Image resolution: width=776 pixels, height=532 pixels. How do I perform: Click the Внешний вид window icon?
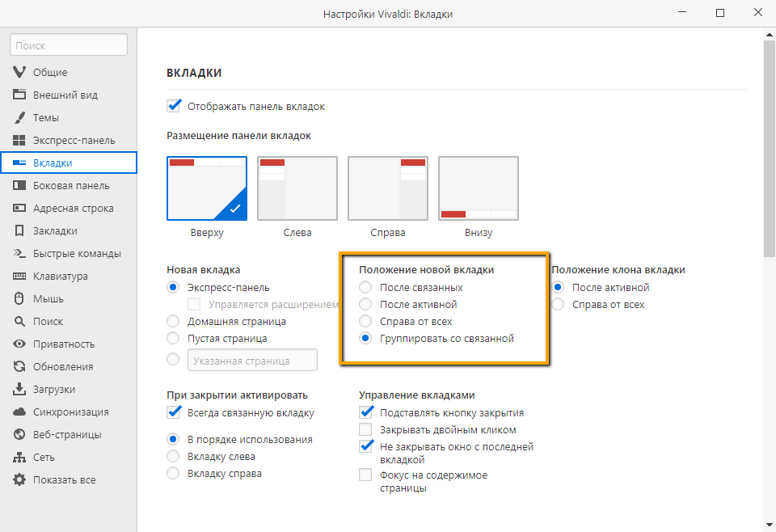tap(19, 95)
